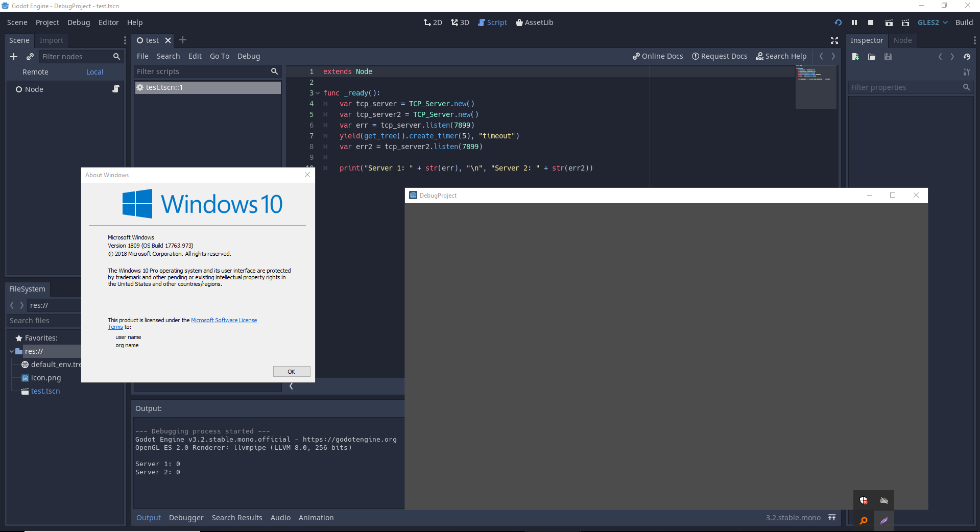Open the GLES2 renderer dropdown
The image size is (980, 532).
[x=932, y=22]
